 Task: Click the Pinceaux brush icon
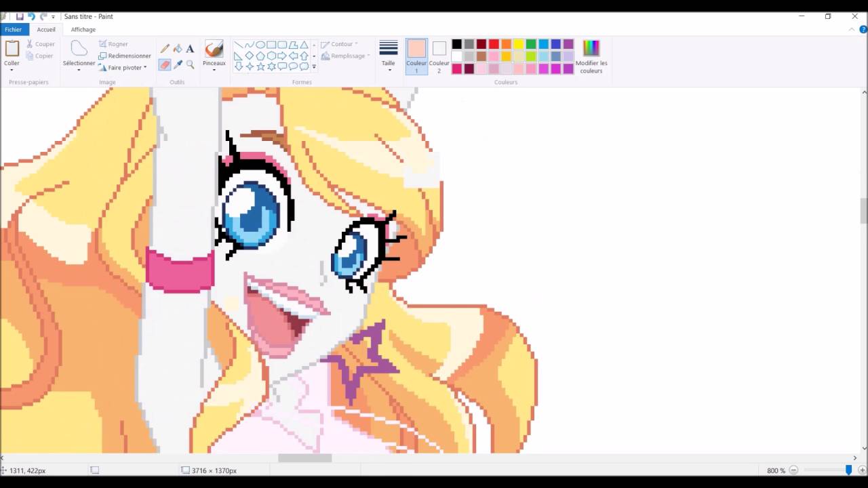[214, 49]
